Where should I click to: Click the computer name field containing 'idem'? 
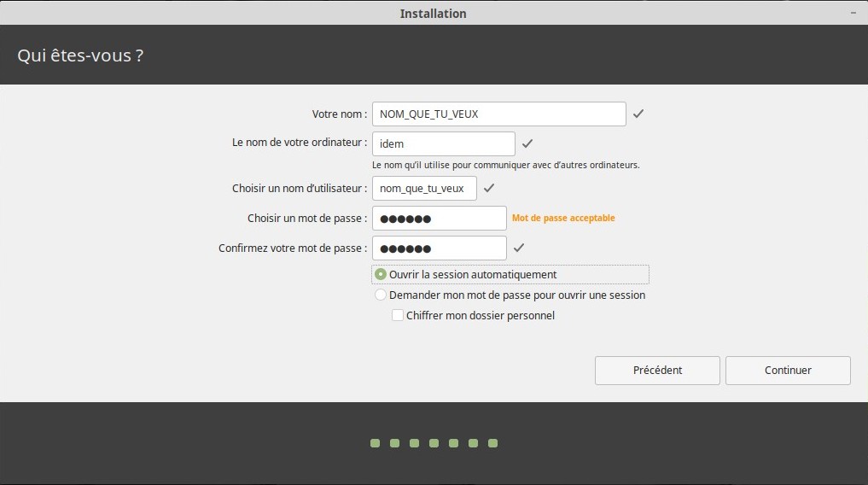click(x=443, y=143)
